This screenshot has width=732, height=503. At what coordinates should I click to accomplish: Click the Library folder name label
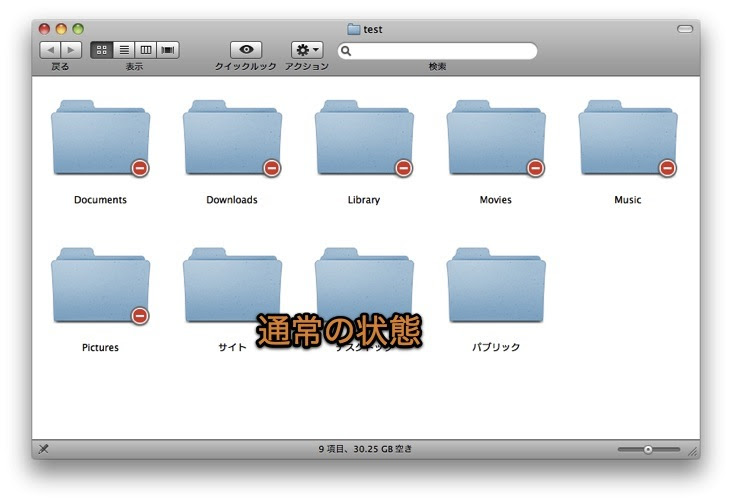click(x=364, y=200)
